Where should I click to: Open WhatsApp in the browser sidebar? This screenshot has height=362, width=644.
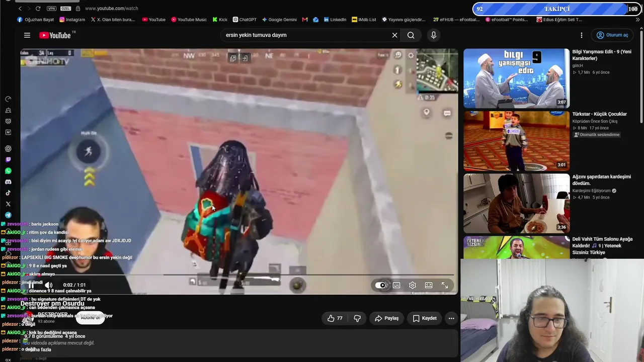tap(8, 171)
